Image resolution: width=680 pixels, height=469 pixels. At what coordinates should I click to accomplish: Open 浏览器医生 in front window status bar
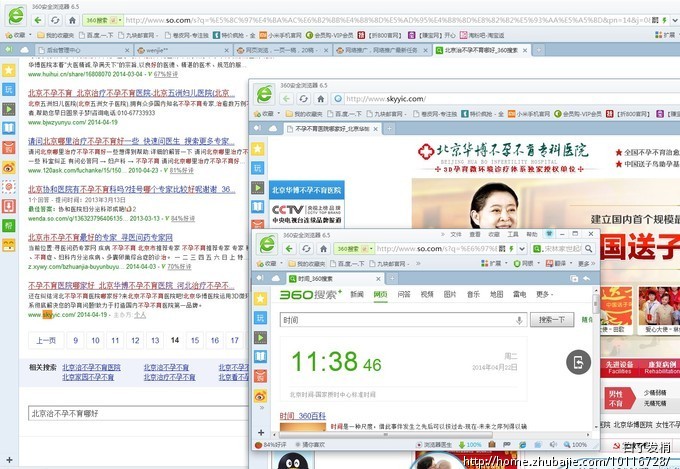coord(434,445)
